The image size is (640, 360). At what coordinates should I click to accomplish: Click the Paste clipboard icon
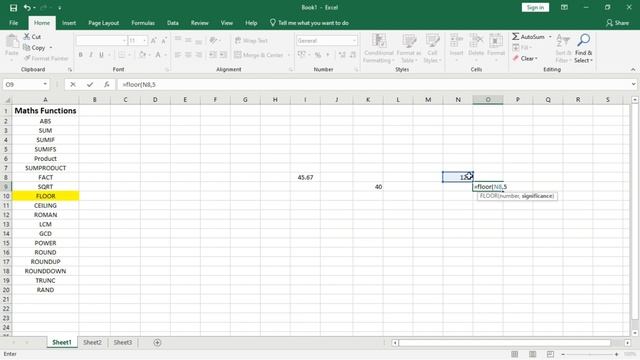(12, 41)
